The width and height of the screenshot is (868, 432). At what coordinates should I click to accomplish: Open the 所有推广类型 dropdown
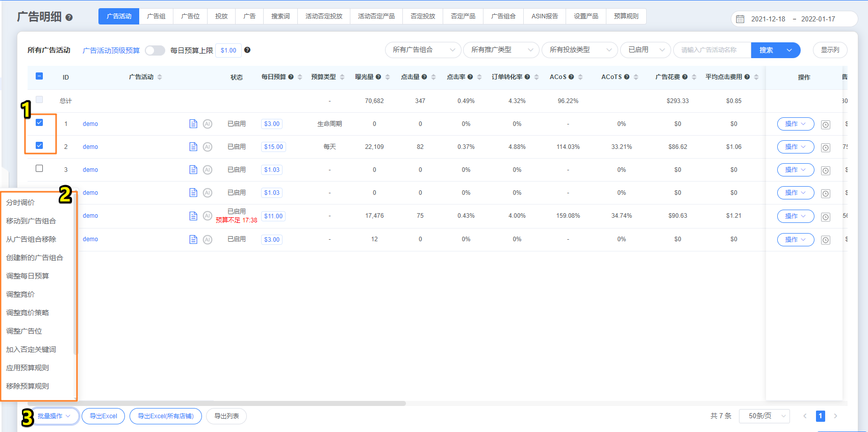pos(501,50)
